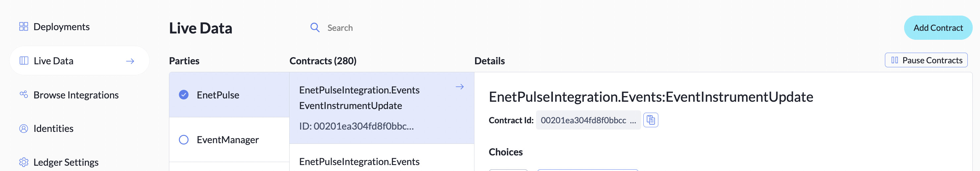Expand the selected EventInstrumentUpdate contract arrow
Screen dimensions: 980x171
(460, 87)
